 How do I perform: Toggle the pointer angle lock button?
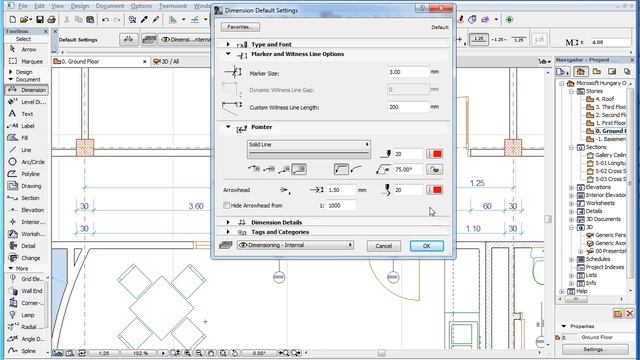tap(435, 169)
